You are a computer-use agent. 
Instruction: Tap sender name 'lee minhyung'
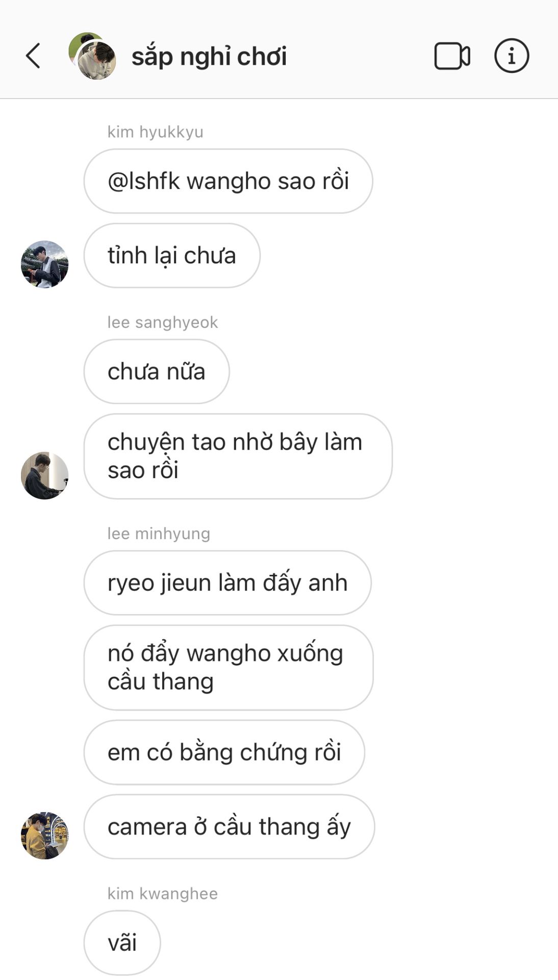tap(159, 534)
